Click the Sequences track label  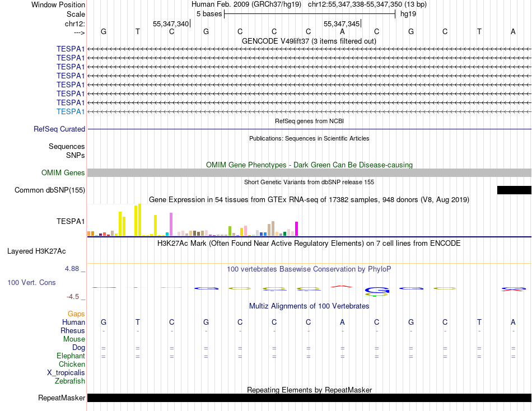(67, 146)
